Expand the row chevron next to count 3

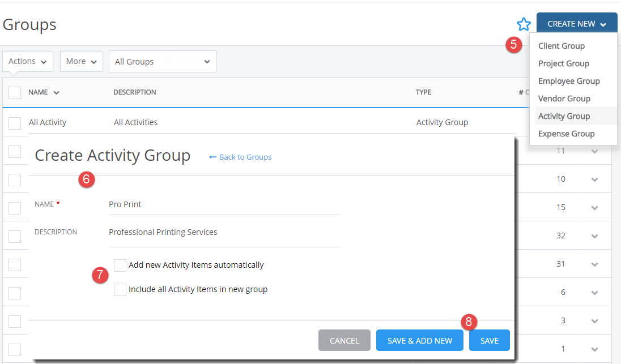pyautogui.click(x=594, y=321)
